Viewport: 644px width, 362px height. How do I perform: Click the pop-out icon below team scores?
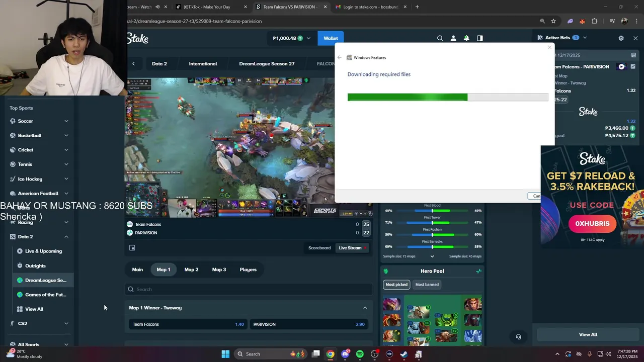pyautogui.click(x=132, y=248)
